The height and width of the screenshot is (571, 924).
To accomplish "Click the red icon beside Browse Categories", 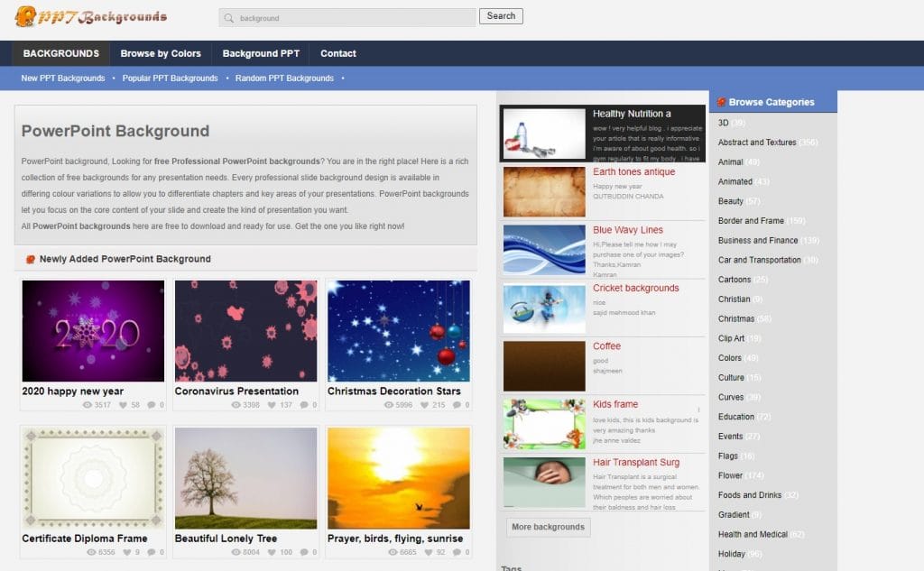I will (722, 102).
